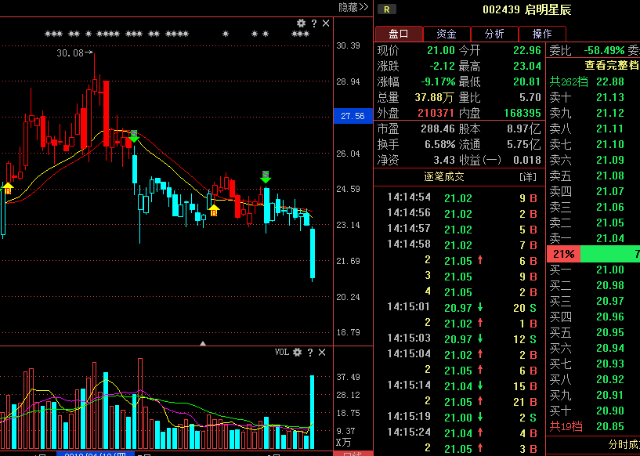
Task: Click the latest large cyan candlestick
Action: tap(313, 253)
